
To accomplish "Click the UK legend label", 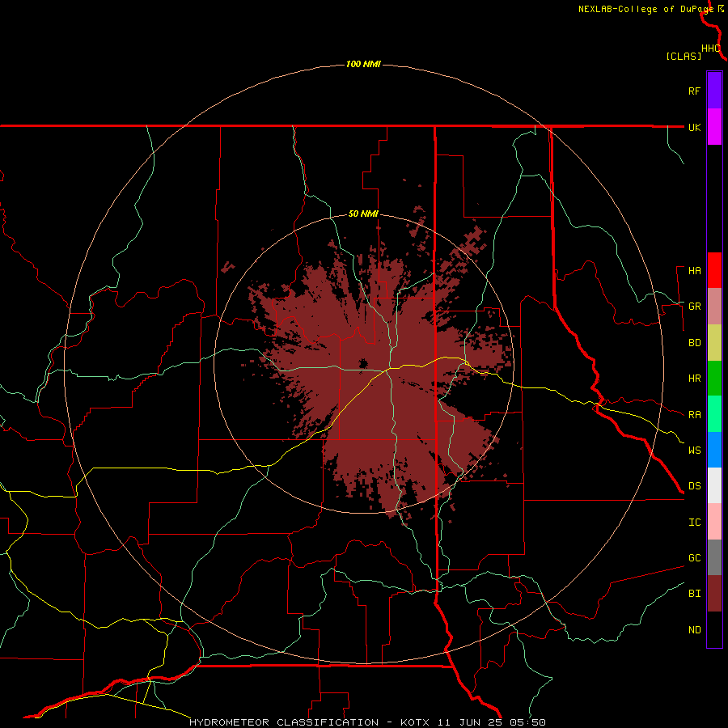I will pyautogui.click(x=694, y=127).
